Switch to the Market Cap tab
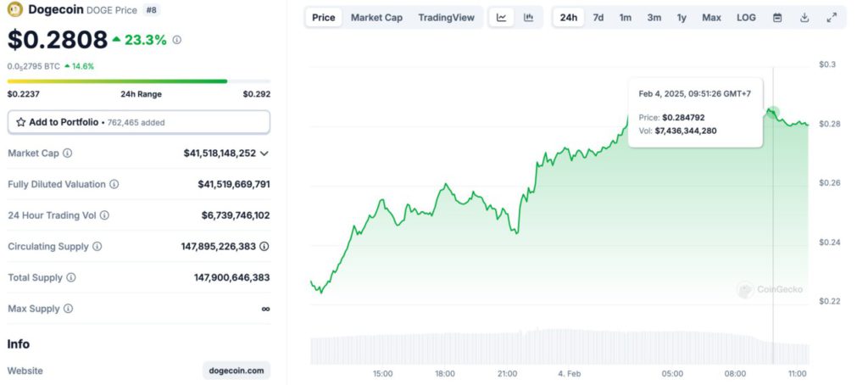The width and height of the screenshot is (868, 385). pos(376,18)
